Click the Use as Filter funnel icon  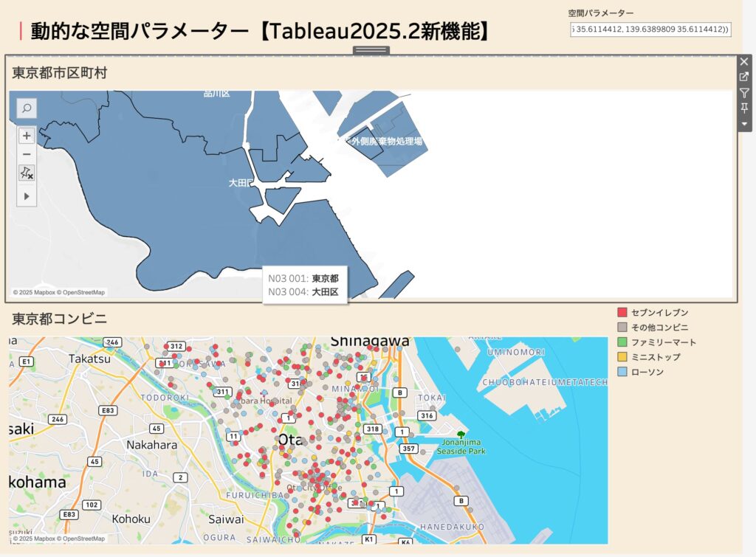744,93
